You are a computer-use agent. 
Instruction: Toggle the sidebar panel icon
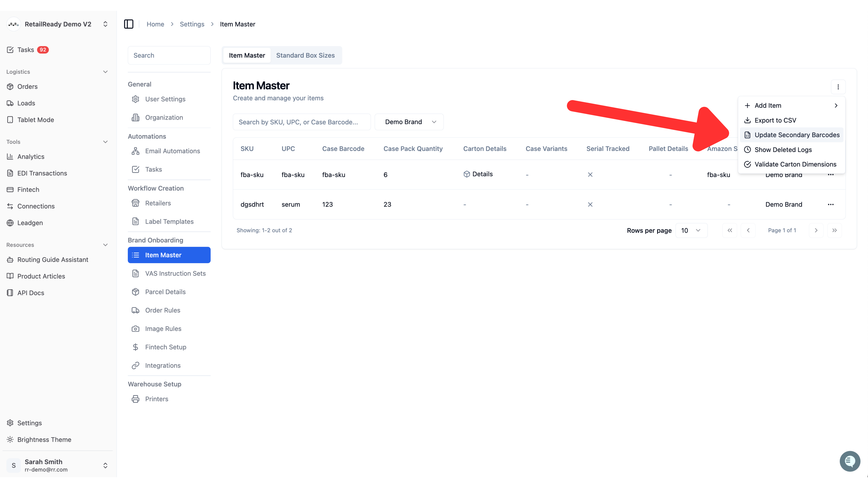[128, 24]
